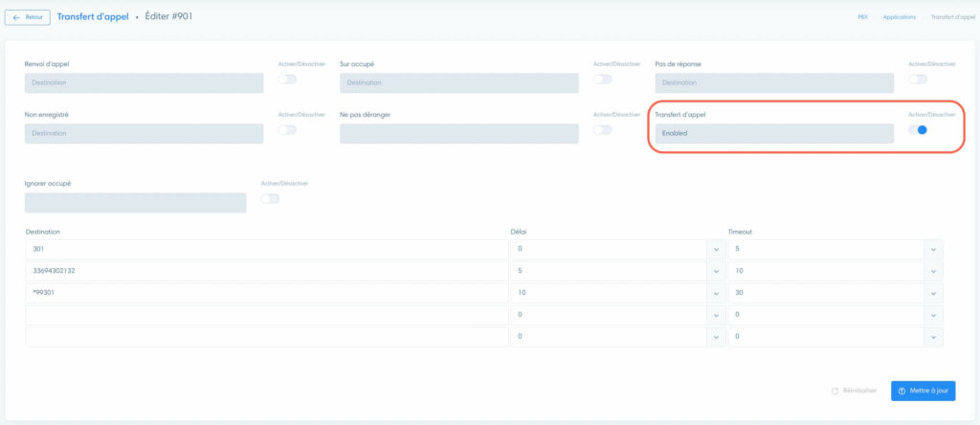Viewport: 980px width, 425px height.
Task: Open the PBX breadcrumb link
Action: 861,17
